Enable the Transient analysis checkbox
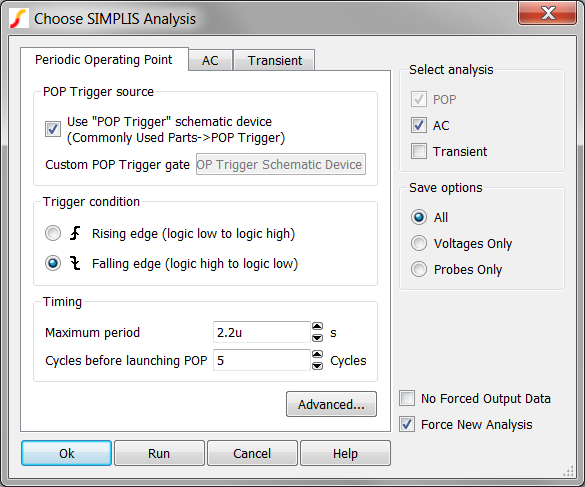585x487 pixels. (419, 151)
